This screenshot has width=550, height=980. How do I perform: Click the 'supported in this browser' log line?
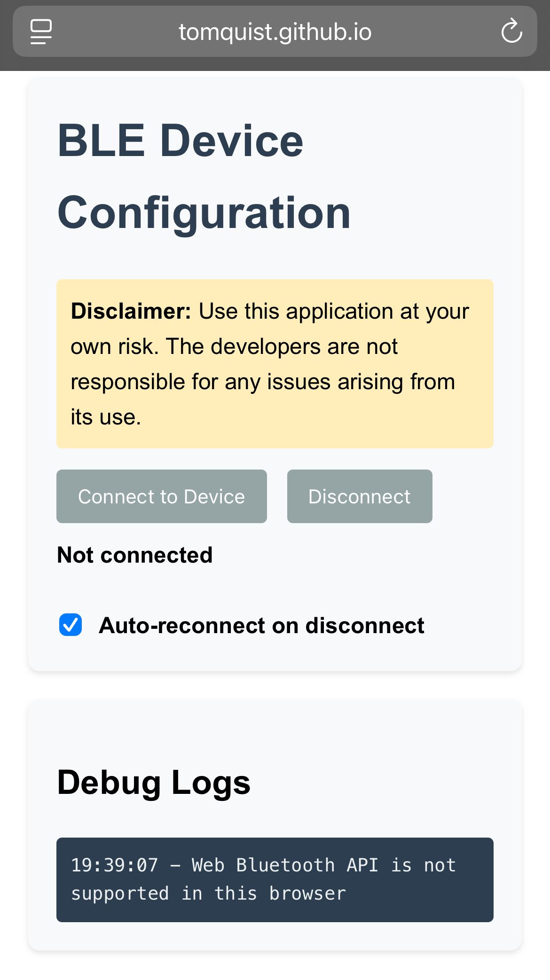209,894
